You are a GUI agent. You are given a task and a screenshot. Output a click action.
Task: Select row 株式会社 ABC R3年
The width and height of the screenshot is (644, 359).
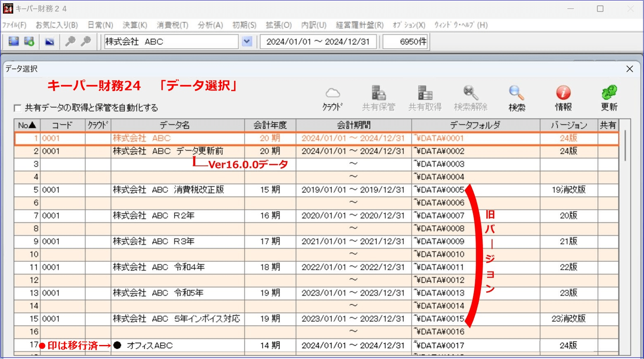[317, 242]
